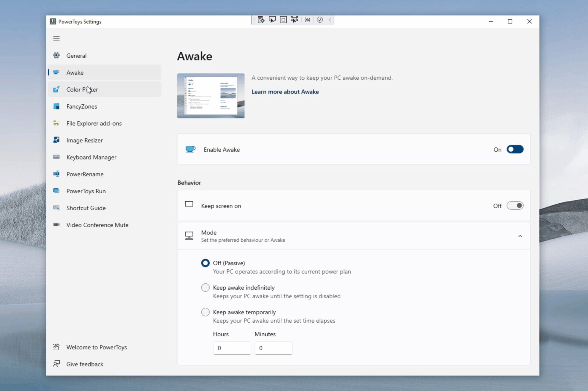The image size is (588, 391).
Task: Click the FancyZones sidebar icon
Action: coord(57,106)
